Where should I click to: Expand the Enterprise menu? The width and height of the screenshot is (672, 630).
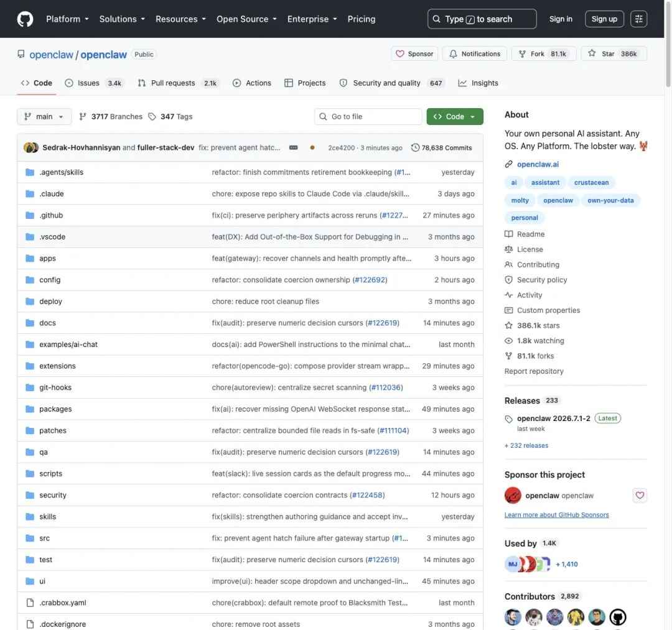[x=312, y=19]
